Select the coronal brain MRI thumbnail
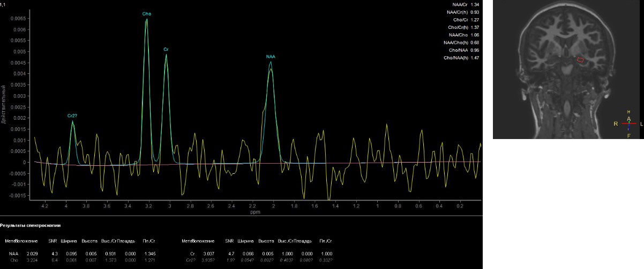644x269 pixels. click(568, 69)
